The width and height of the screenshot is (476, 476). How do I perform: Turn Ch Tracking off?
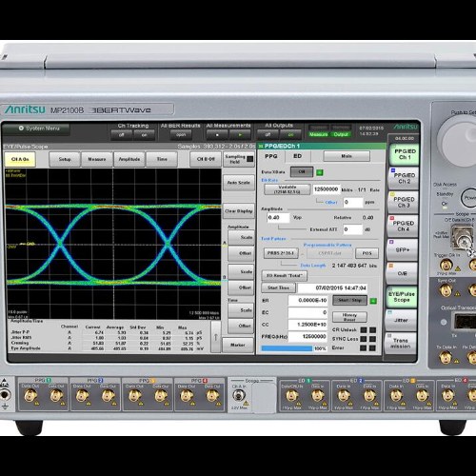(121, 135)
